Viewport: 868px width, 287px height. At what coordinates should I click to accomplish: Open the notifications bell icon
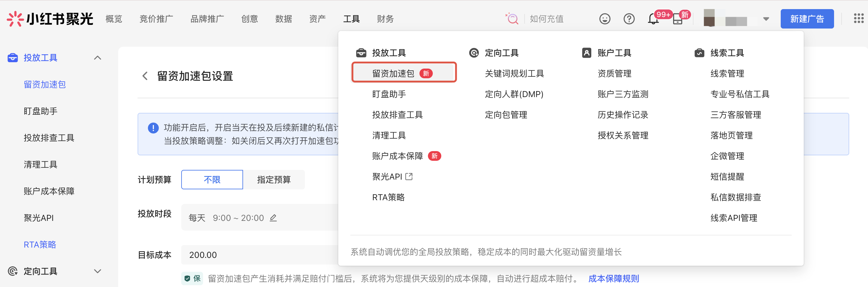653,19
